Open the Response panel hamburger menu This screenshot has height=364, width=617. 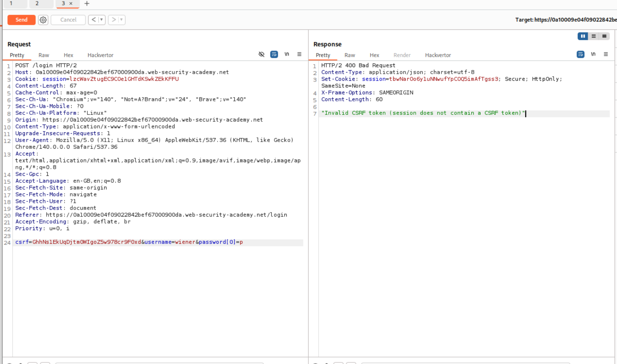click(606, 54)
